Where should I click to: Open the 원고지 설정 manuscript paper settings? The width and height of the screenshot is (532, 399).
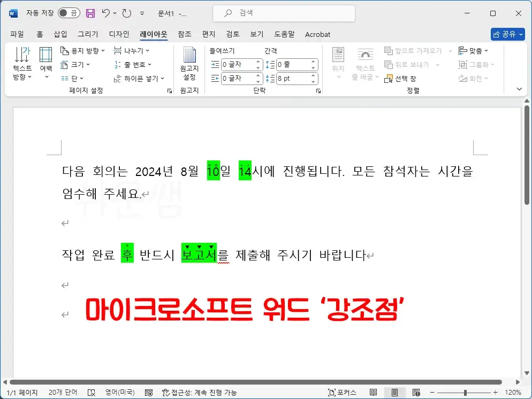[x=189, y=63]
